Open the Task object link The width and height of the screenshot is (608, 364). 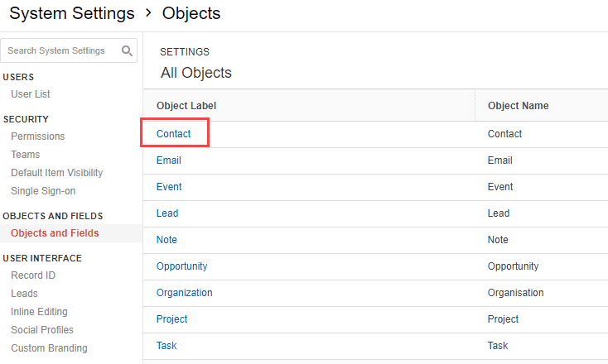click(166, 346)
